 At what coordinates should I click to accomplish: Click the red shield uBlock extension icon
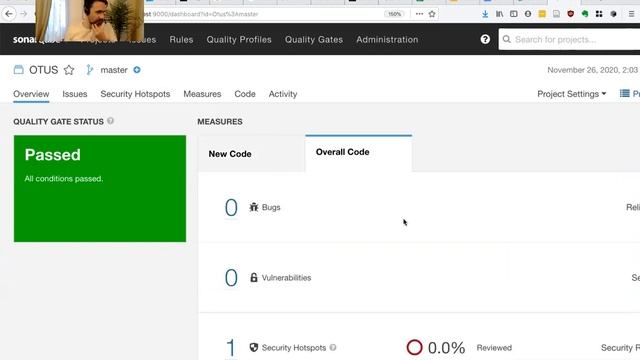[x=571, y=14]
